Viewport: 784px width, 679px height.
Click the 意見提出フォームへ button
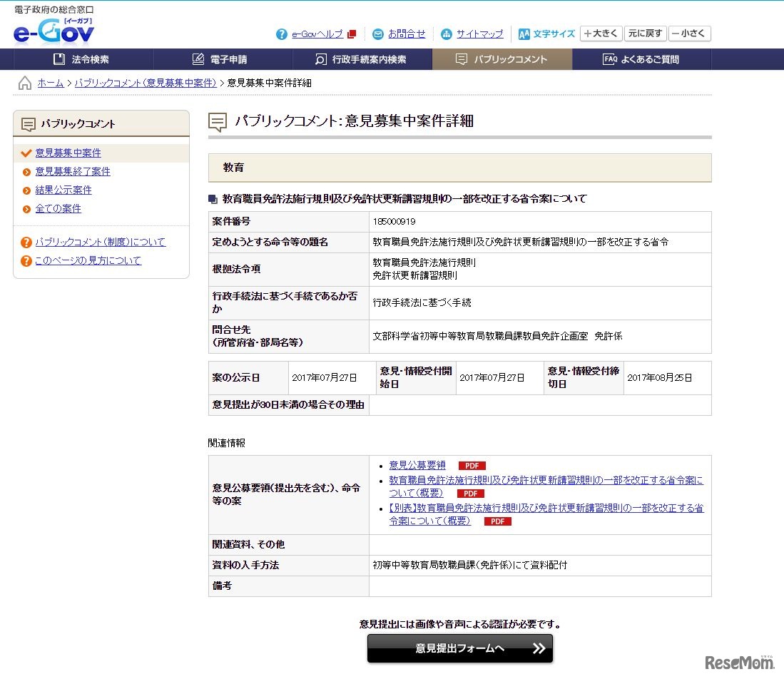click(x=460, y=648)
